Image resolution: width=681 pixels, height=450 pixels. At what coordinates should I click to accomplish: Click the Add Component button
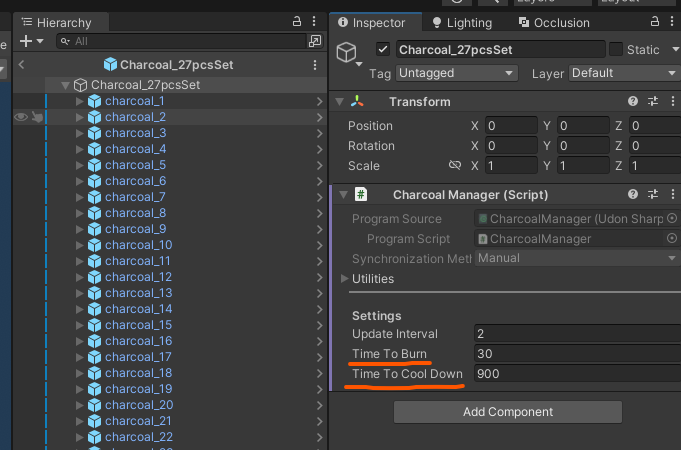tap(508, 412)
